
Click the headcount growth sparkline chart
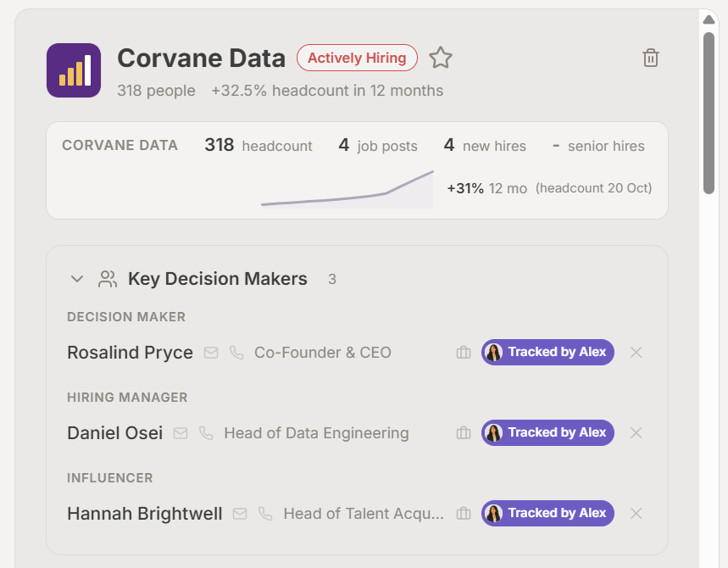(347, 189)
